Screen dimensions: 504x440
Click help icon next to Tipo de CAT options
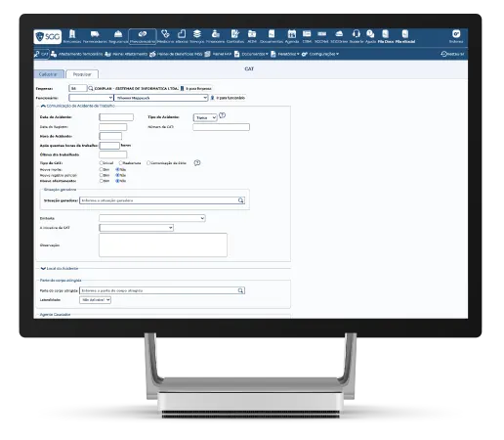pyautogui.click(x=197, y=162)
